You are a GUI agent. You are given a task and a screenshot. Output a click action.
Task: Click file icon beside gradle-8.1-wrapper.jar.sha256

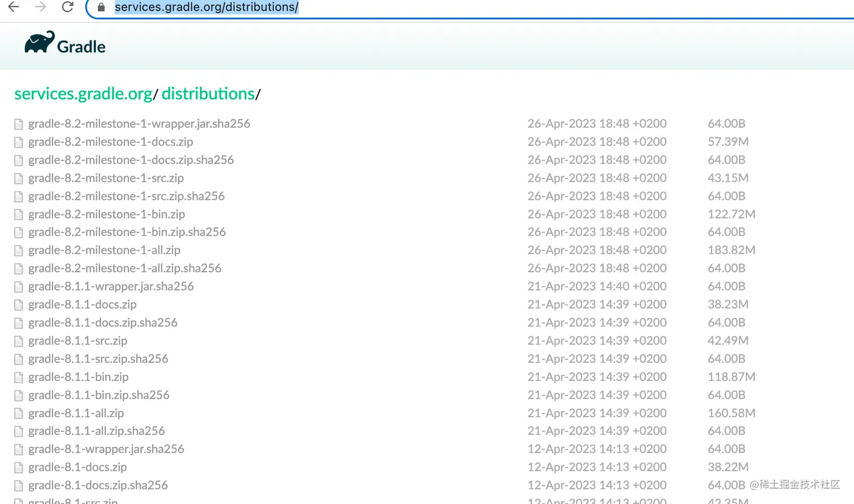[19, 449]
